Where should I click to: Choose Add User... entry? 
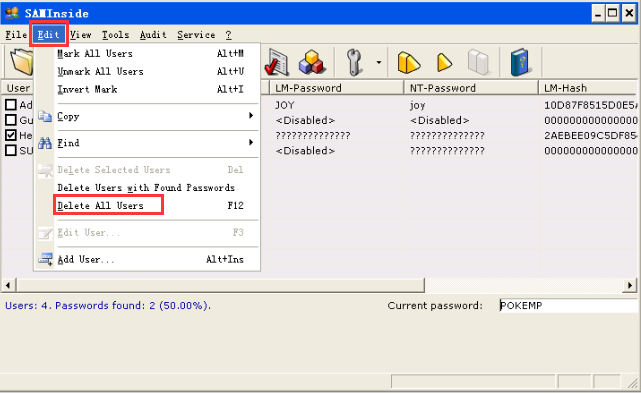pyautogui.click(x=147, y=260)
